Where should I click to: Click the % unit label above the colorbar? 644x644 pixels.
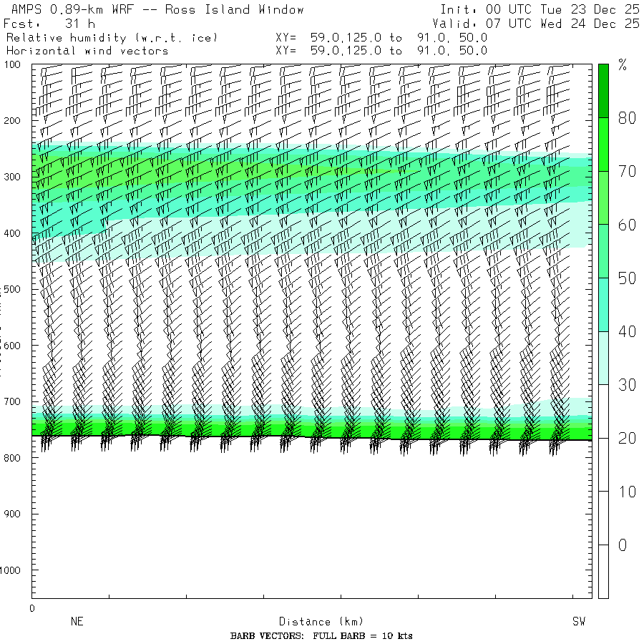(x=623, y=67)
